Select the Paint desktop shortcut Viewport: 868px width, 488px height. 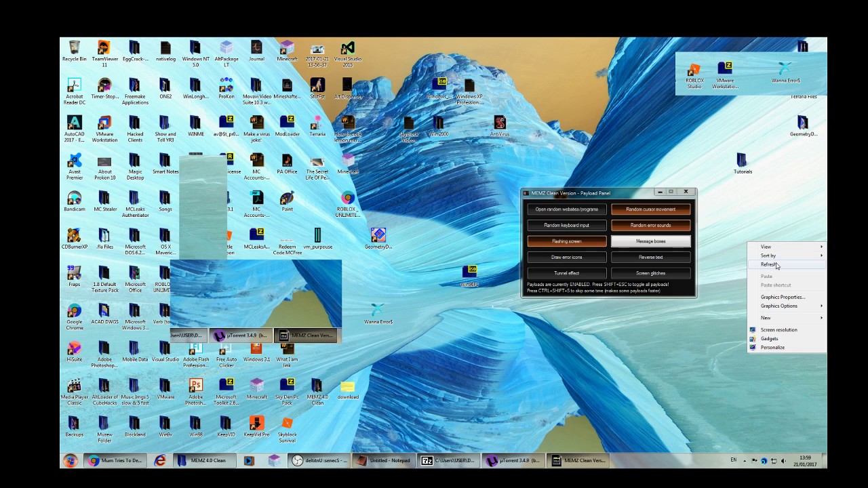tap(287, 201)
